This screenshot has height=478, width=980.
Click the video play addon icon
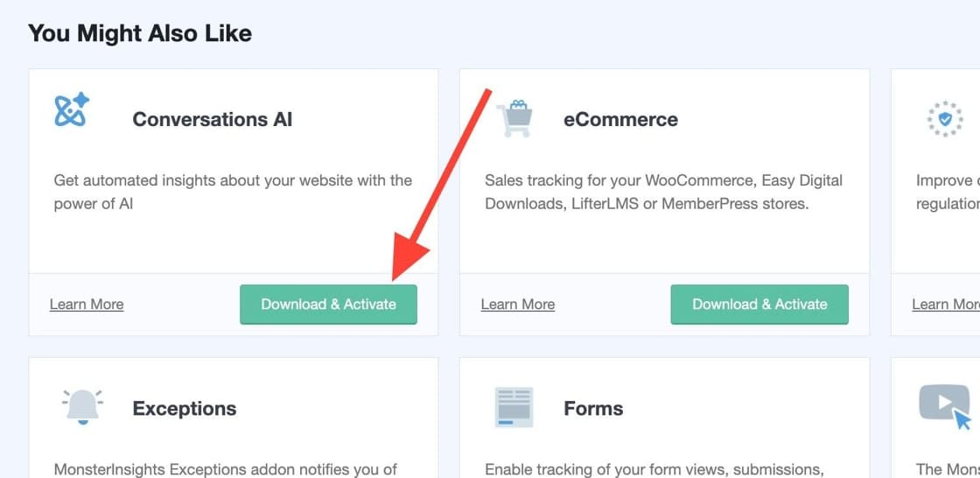(x=944, y=406)
